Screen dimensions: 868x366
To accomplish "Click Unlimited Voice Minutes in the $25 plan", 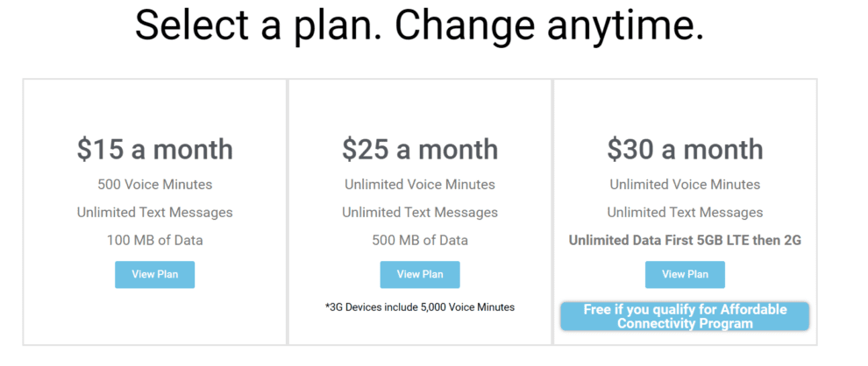I will [x=419, y=185].
